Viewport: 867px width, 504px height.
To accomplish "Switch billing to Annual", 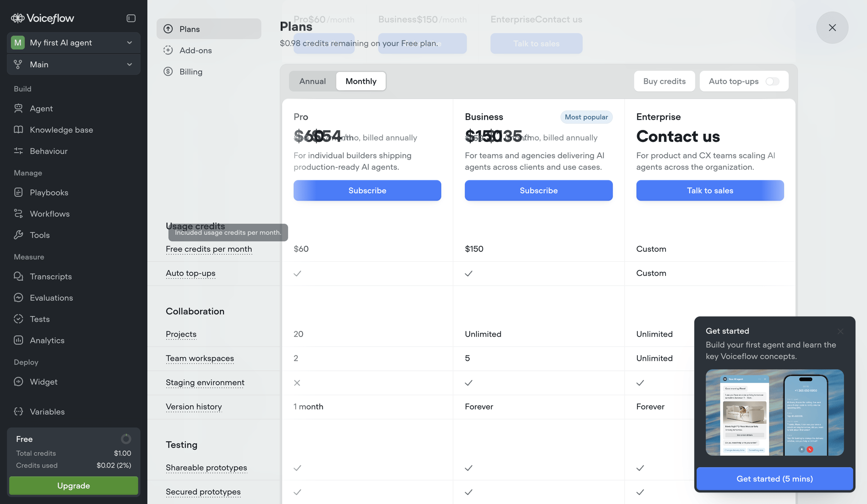I will pos(312,81).
